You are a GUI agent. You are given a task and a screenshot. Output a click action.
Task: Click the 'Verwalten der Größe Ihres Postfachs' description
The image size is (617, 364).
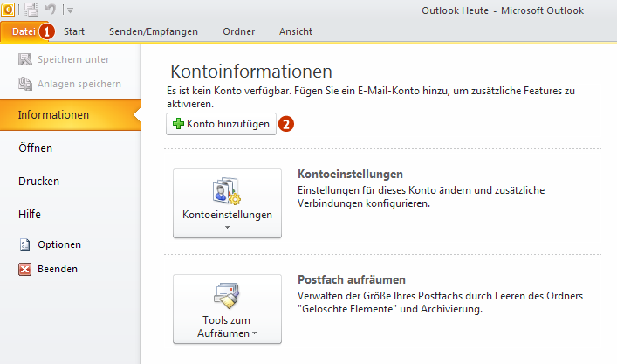[441, 302]
